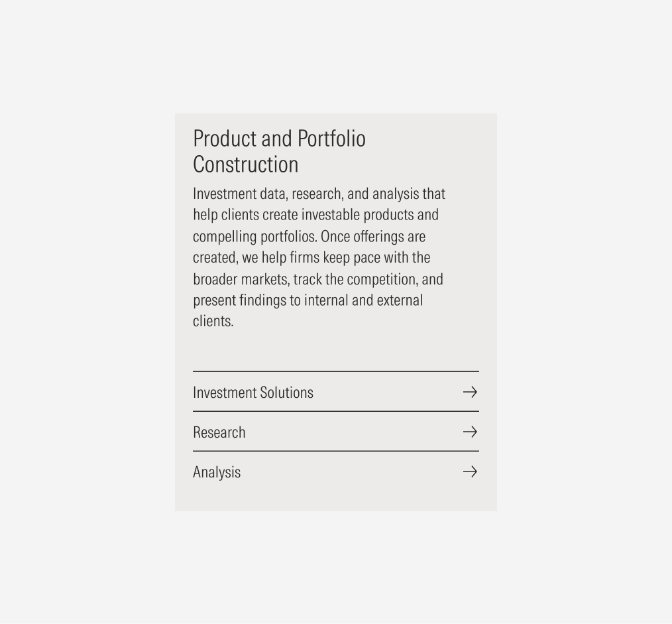Image resolution: width=672 pixels, height=624 pixels.
Task: Click the arrow icon beside Research
Action: tap(470, 432)
